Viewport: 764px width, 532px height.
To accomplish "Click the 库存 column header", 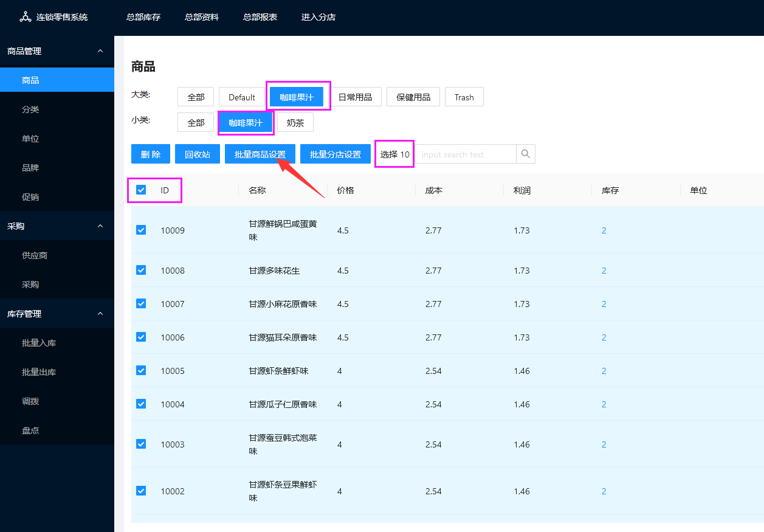I will tap(610, 190).
